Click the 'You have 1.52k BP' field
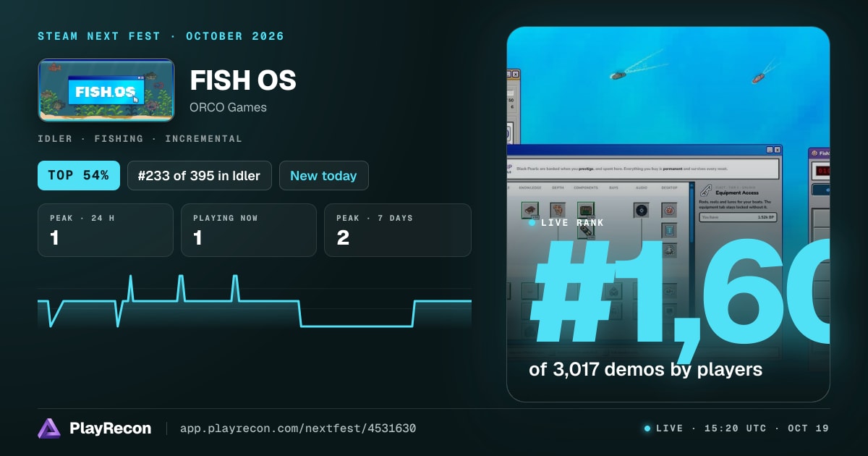The height and width of the screenshot is (456, 868). [x=738, y=217]
